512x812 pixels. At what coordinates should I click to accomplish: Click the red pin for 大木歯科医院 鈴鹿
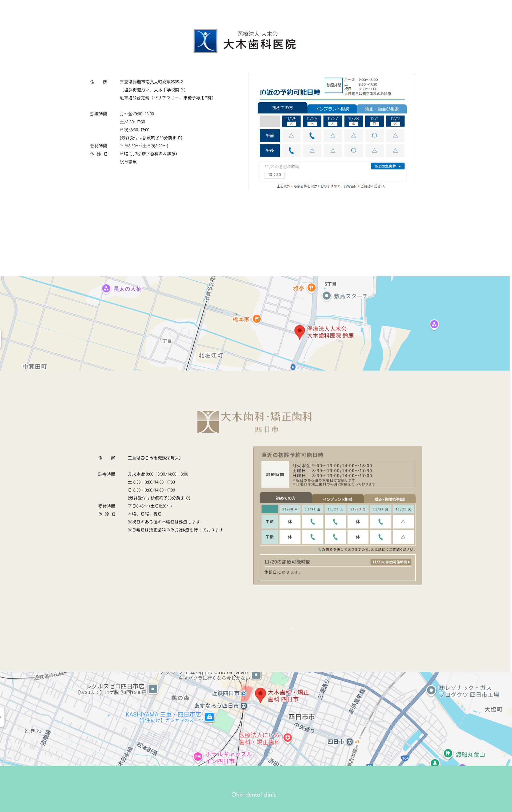[x=299, y=331]
